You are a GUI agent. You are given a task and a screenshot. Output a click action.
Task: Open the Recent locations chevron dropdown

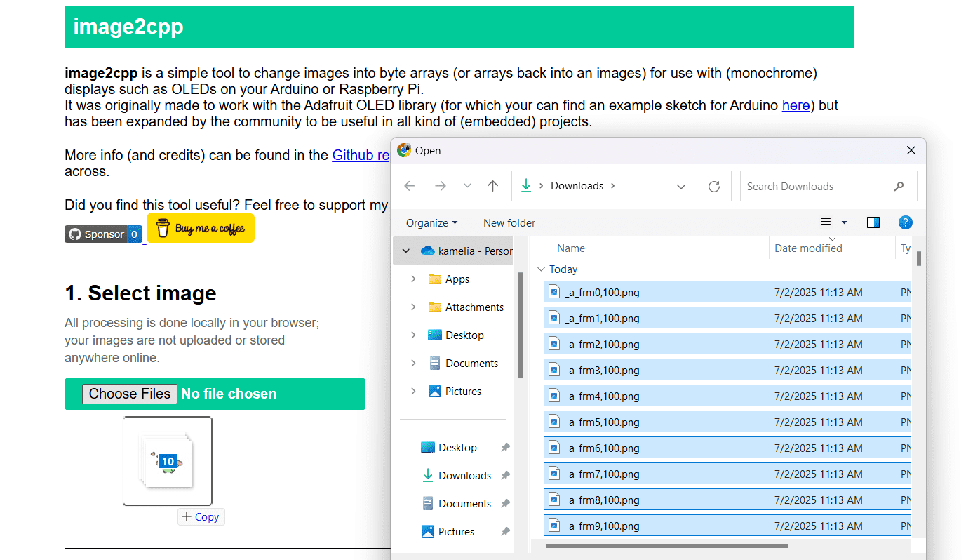click(467, 186)
